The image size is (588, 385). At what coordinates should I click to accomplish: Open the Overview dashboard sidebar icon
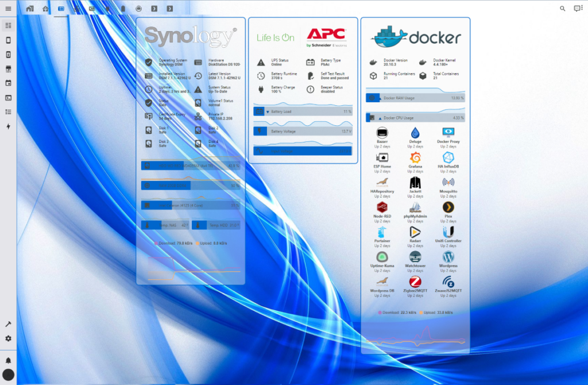click(x=8, y=25)
